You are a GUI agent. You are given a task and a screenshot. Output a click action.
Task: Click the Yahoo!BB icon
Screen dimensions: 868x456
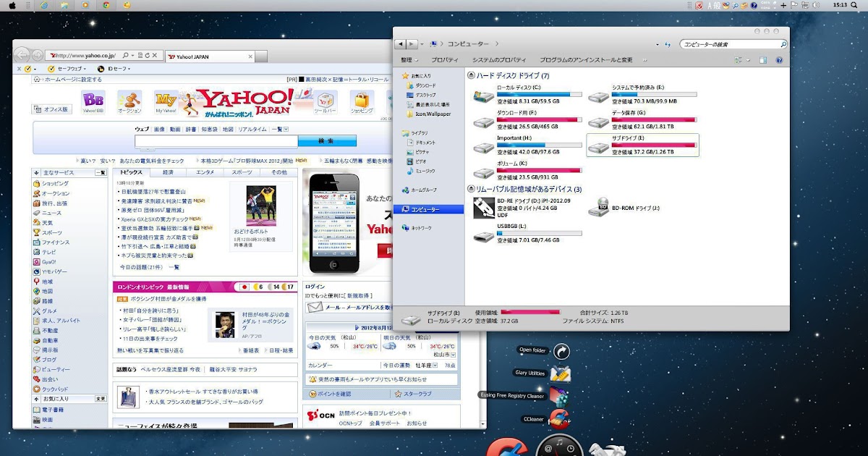[x=94, y=102]
